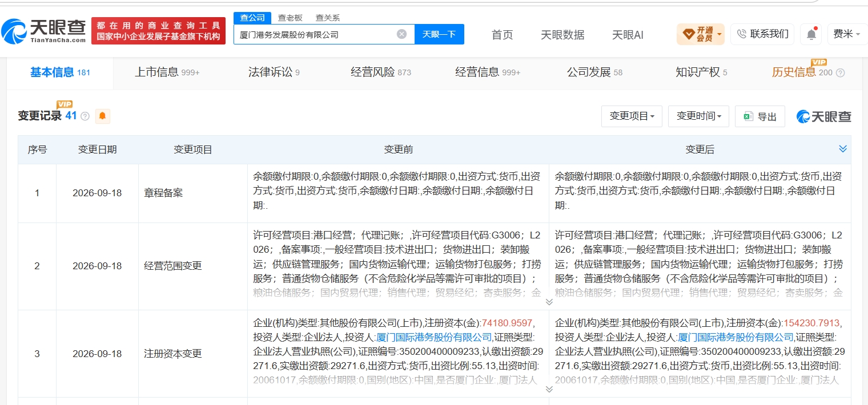Click the red promotional banner 都在用的商业查询工具
Viewport: 868px width, 405px height.
158,31
